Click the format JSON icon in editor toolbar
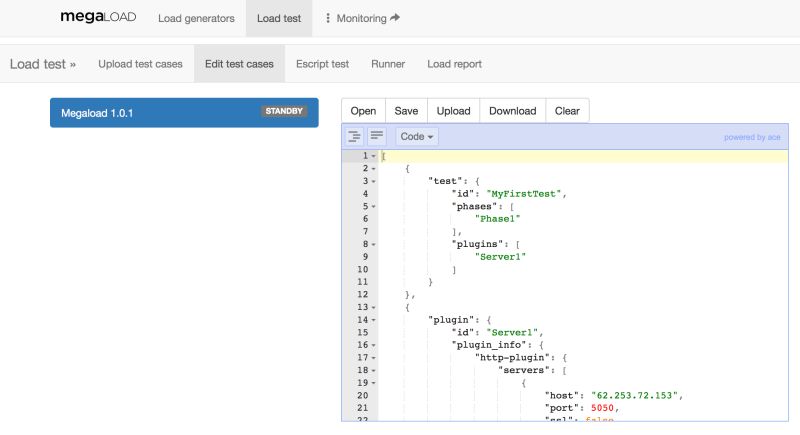 pyautogui.click(x=354, y=137)
